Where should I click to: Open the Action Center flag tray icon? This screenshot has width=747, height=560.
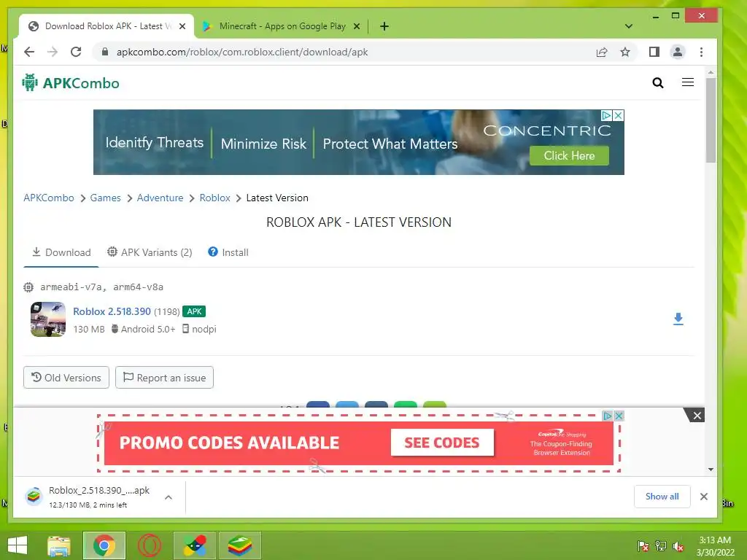tap(643, 546)
